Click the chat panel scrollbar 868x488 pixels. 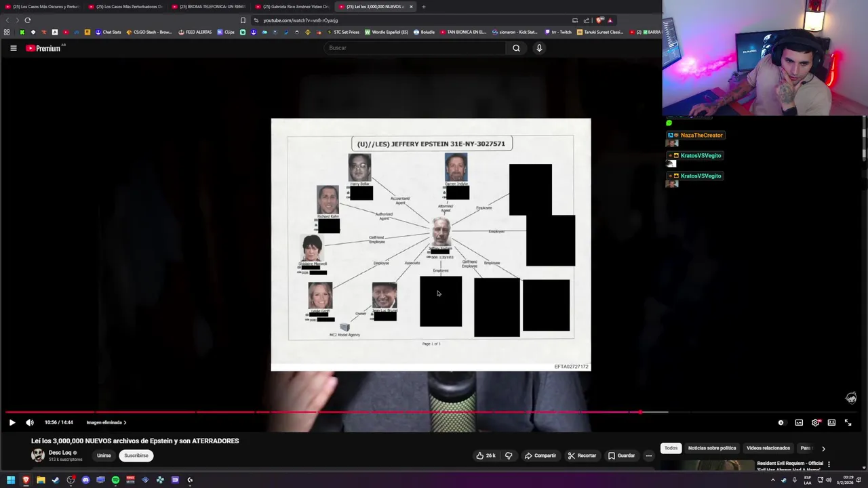point(864,139)
